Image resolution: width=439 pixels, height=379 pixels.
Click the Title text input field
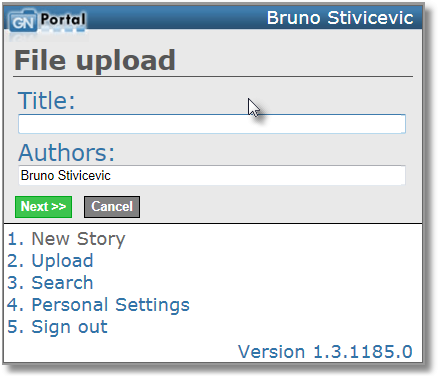pos(212,124)
